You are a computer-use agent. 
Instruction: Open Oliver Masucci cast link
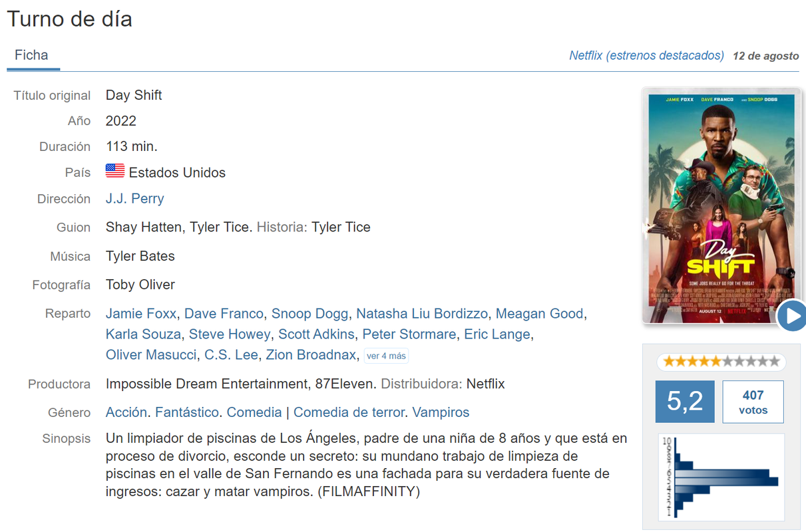coord(151,354)
